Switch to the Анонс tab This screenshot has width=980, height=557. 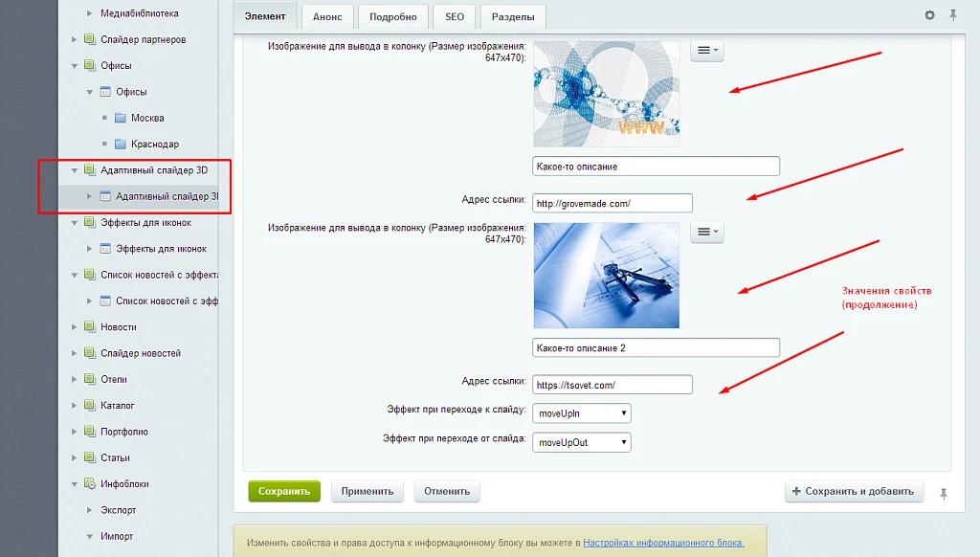[x=327, y=17]
